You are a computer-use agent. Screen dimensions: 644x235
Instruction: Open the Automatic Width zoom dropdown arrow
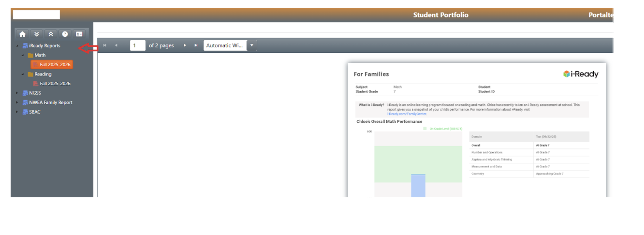[x=251, y=45]
